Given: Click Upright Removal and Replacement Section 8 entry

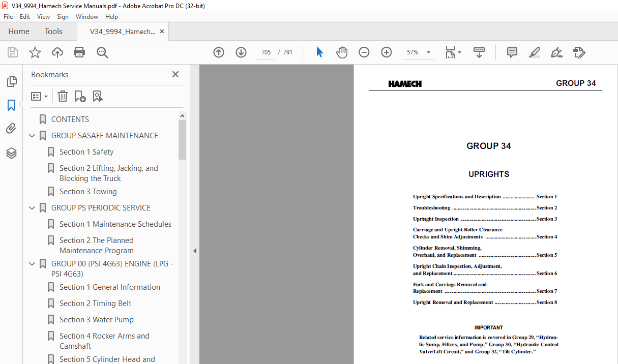Looking at the screenshot, I should click(x=485, y=302).
